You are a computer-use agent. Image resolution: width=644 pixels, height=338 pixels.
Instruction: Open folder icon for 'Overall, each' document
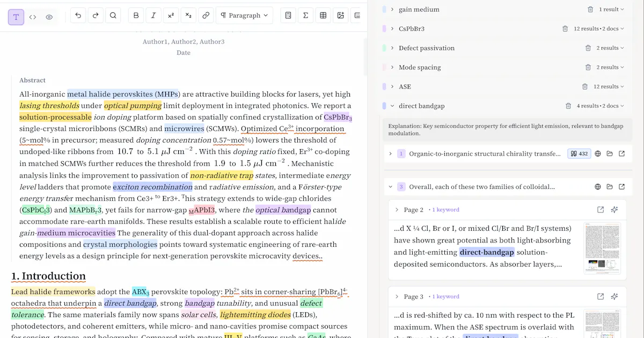pos(610,187)
